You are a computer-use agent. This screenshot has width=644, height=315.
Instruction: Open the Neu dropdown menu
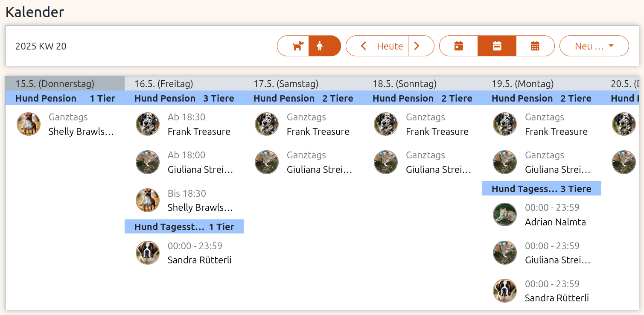pos(594,46)
